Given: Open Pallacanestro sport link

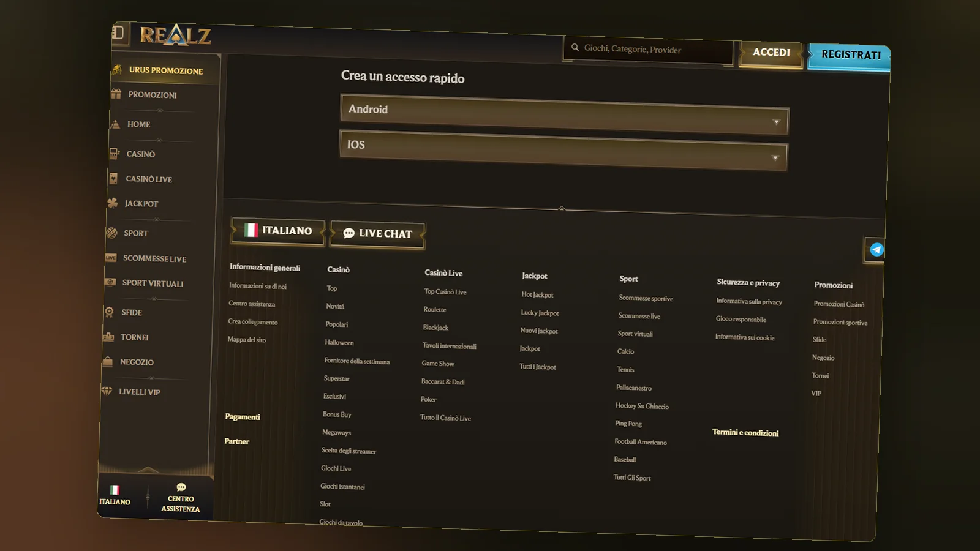Looking at the screenshot, I should coord(634,388).
